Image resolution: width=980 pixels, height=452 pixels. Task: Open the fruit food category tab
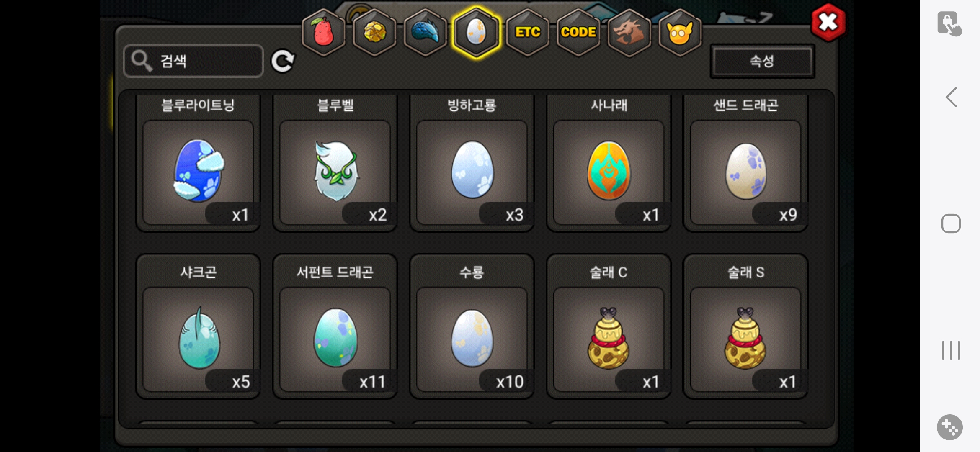point(323,33)
